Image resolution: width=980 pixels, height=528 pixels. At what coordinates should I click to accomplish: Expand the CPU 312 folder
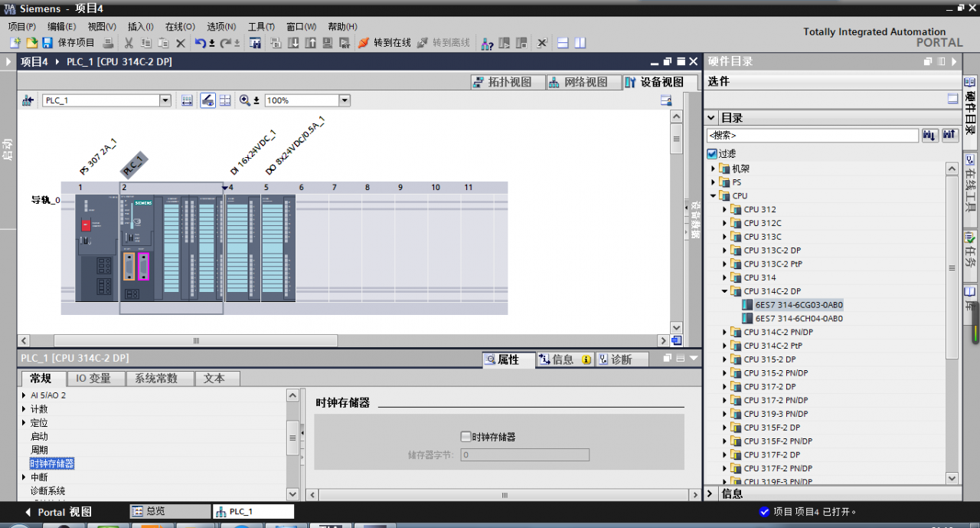[725, 210]
